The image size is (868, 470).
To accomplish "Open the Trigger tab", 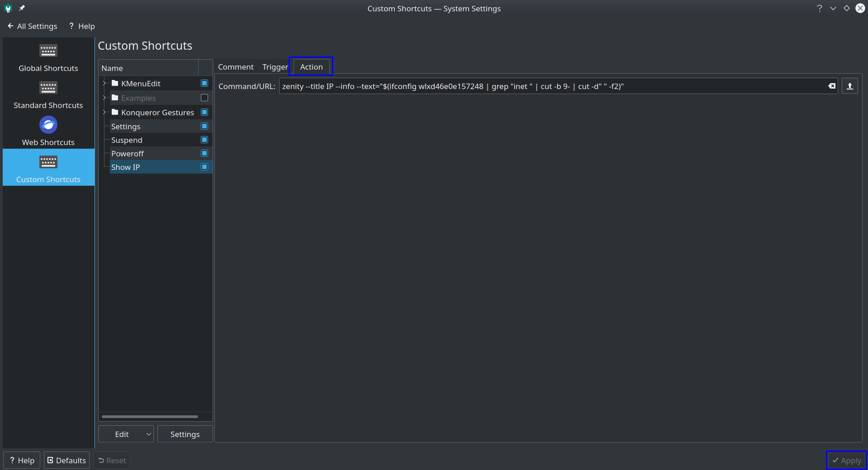I will coord(274,66).
